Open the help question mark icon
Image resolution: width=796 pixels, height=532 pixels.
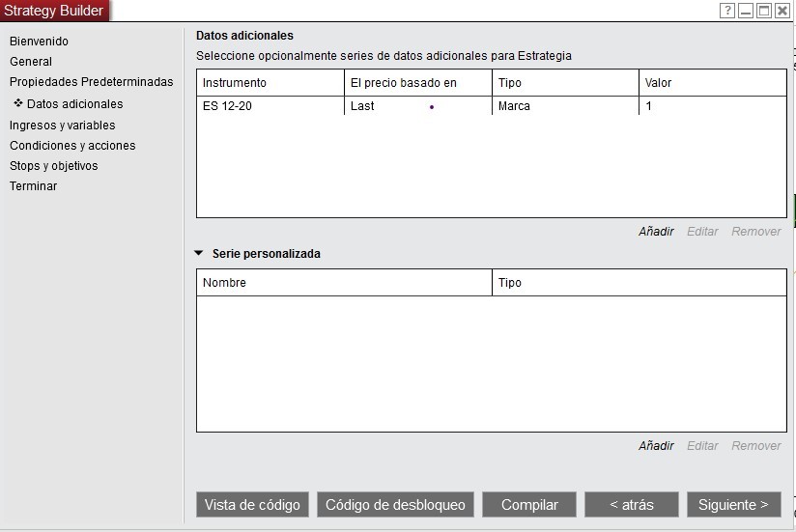pyautogui.click(x=727, y=11)
